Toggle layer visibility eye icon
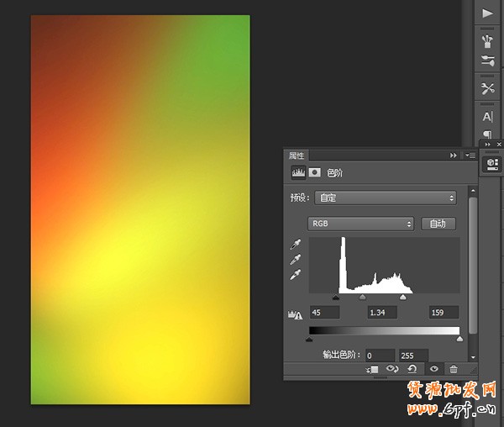Viewport: 504px width, 427px height. (x=434, y=368)
